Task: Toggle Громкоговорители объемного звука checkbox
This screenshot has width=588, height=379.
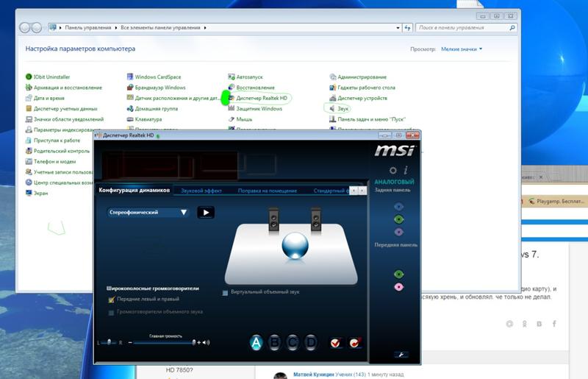Action: [111, 312]
